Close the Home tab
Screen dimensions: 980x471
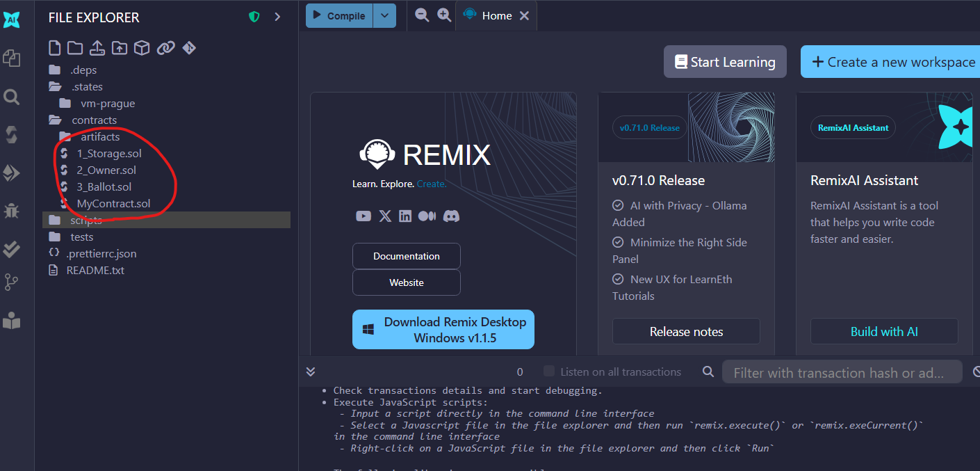525,15
